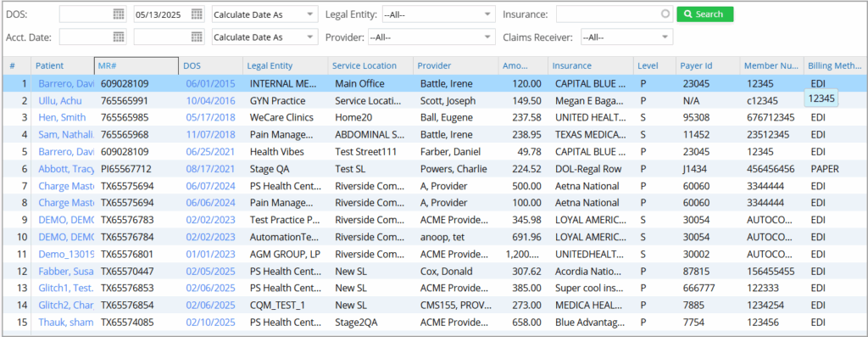The image size is (868, 337).
Task: Expand Acct. Date row Calculate Date As dropdown
Action: point(265,37)
